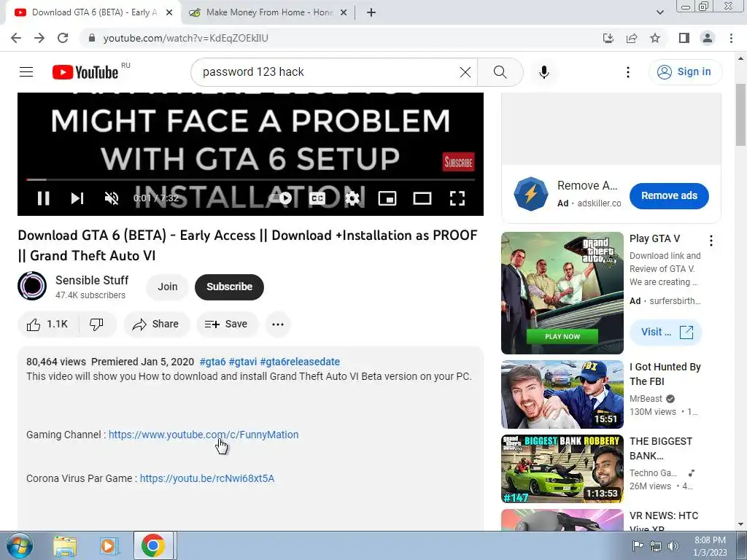This screenshot has height=560, width=747.
Task: Share this page icon in the address bar
Action: [632, 38]
